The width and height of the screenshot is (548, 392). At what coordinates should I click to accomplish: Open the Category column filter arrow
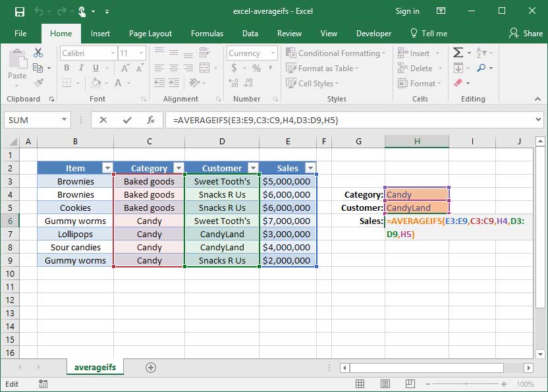[178, 168]
